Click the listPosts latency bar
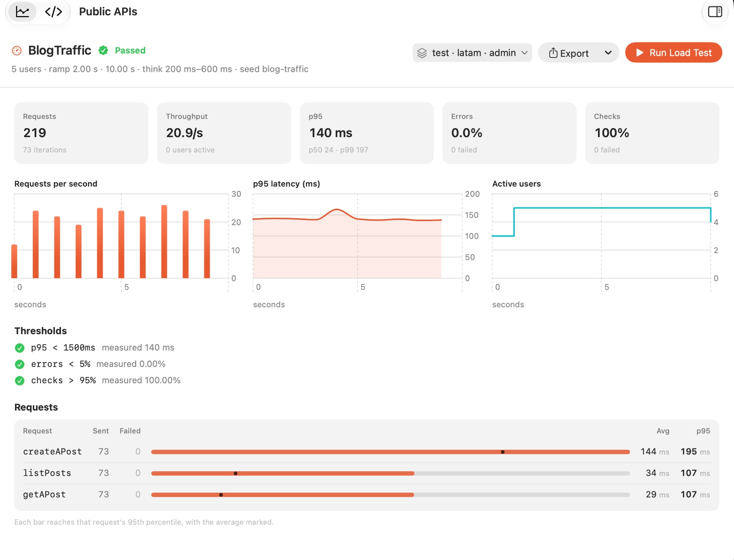The height and width of the screenshot is (560, 734). (x=390, y=473)
